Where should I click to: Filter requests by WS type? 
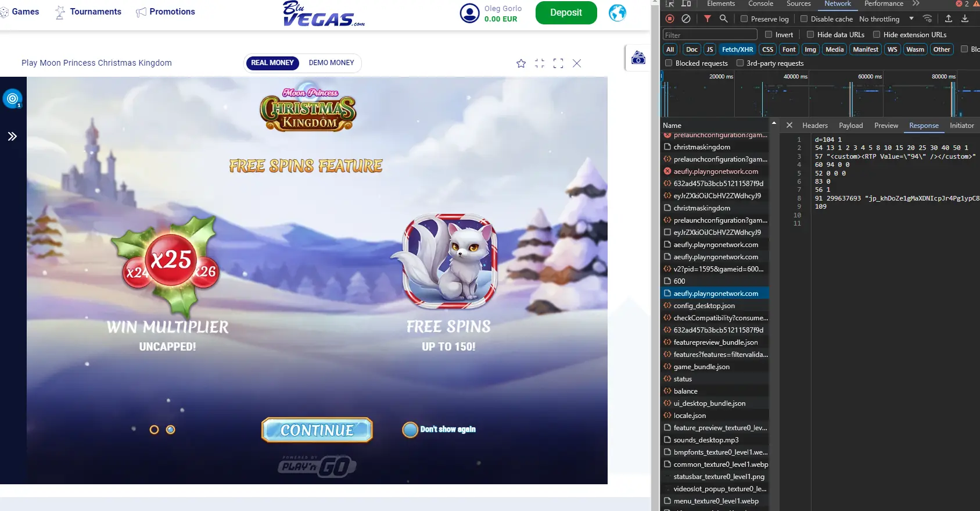click(892, 49)
